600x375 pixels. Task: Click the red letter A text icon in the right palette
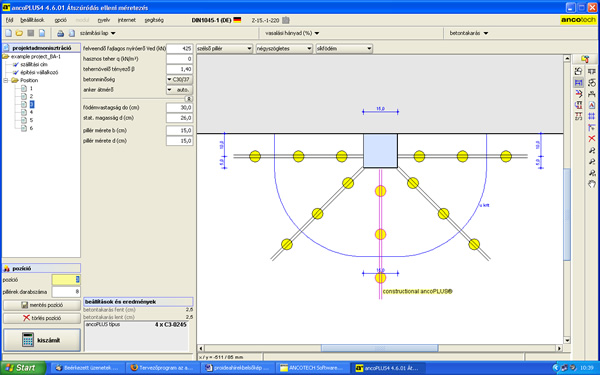592,105
